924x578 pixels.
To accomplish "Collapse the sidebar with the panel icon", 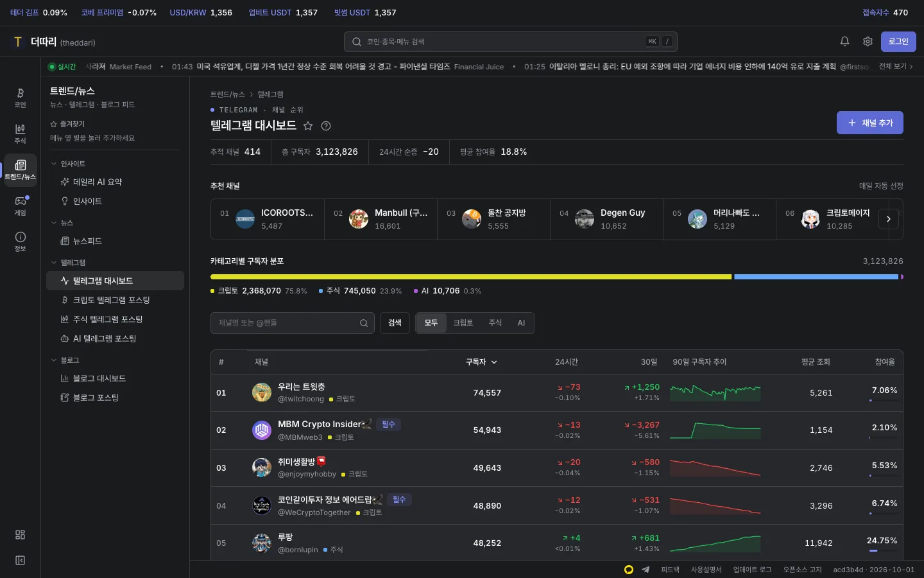I will click(20, 561).
